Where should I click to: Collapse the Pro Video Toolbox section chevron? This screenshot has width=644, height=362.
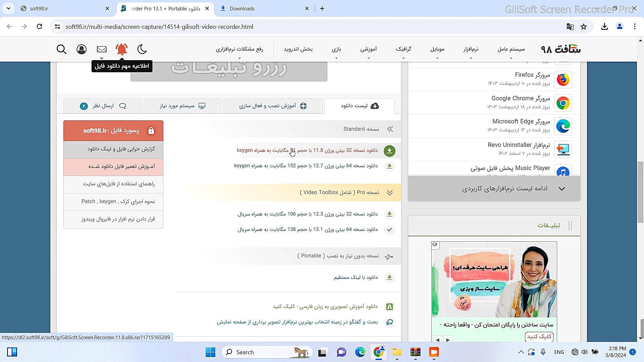tap(390, 193)
